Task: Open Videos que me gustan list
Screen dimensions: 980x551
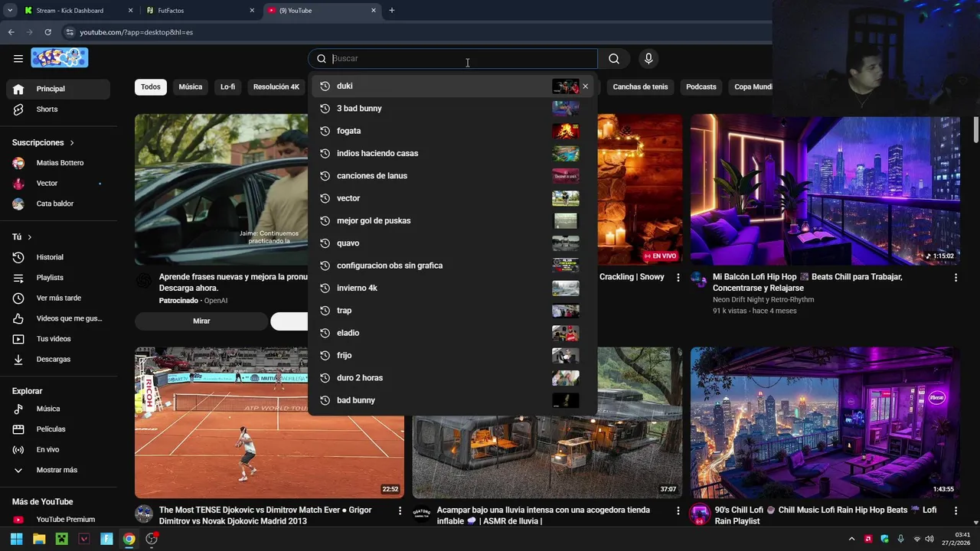Action: 58,318
